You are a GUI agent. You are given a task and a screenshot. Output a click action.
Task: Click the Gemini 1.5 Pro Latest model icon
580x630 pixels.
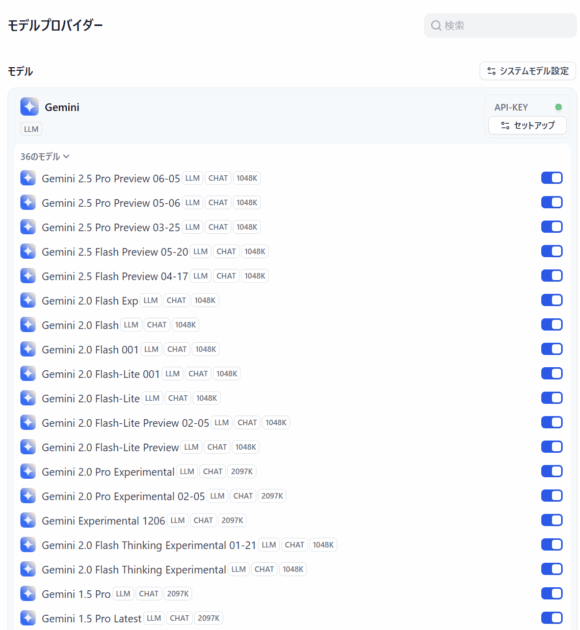click(x=28, y=618)
